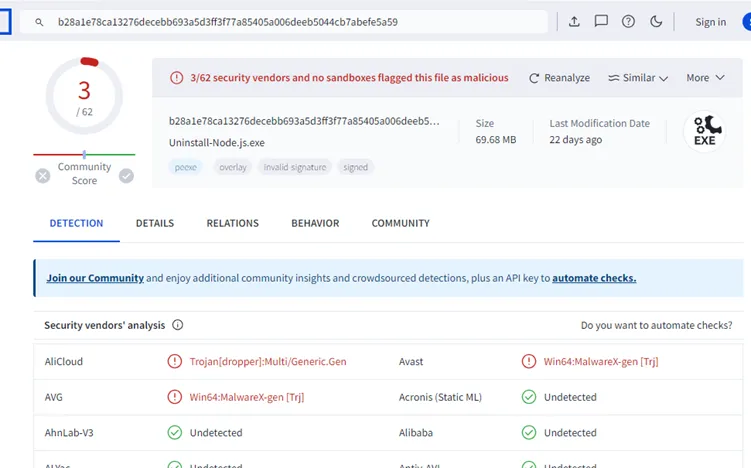This screenshot has width=751, height=468.
Task: Click the search magnifier icon
Action: (x=39, y=22)
